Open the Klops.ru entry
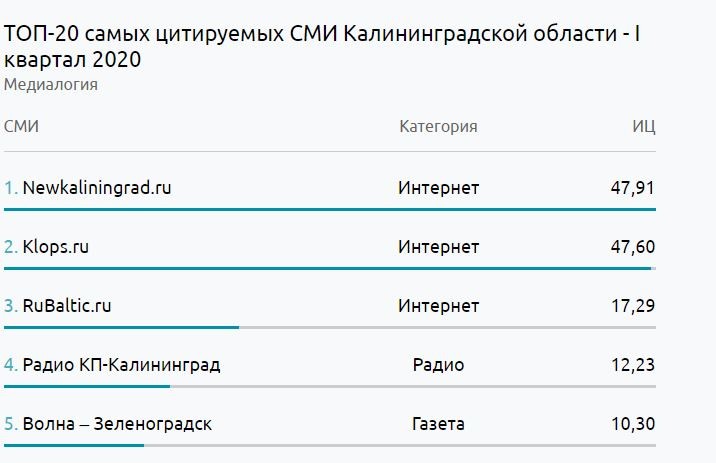Viewport: 716px width, 463px height. (x=56, y=247)
